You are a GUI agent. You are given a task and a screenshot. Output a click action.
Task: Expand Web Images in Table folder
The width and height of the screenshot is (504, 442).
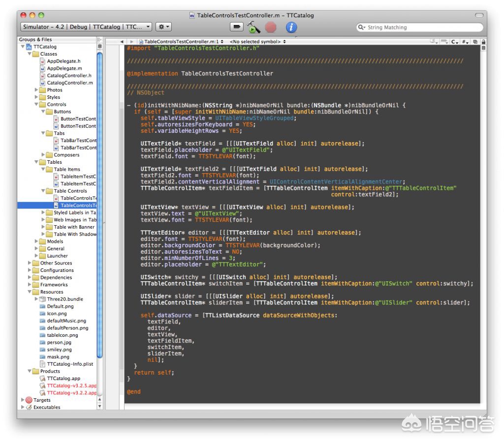pyautogui.click(x=43, y=220)
